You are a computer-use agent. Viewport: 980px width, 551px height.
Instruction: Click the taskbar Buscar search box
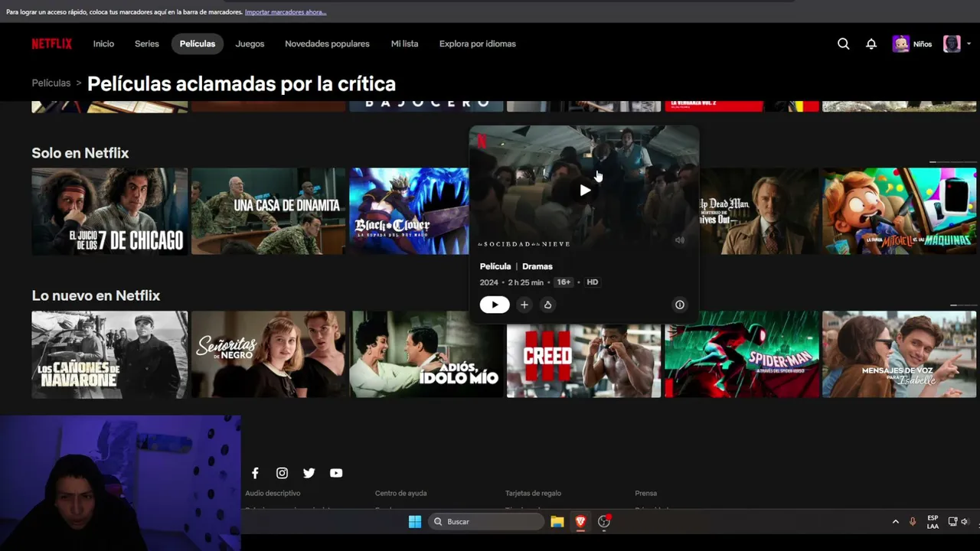pos(486,522)
